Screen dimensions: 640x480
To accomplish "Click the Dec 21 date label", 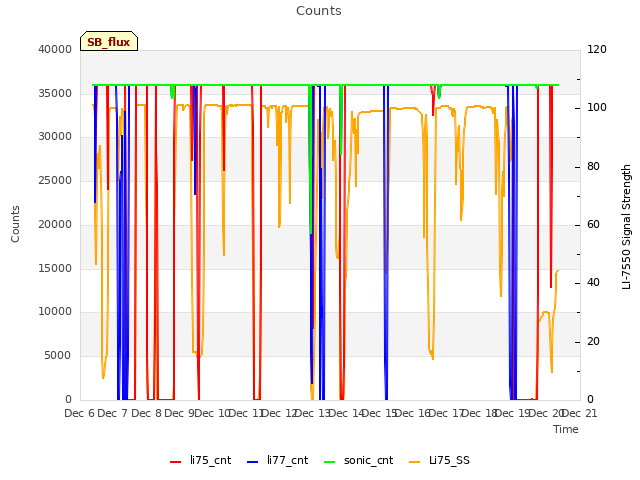I will pyautogui.click(x=579, y=413).
